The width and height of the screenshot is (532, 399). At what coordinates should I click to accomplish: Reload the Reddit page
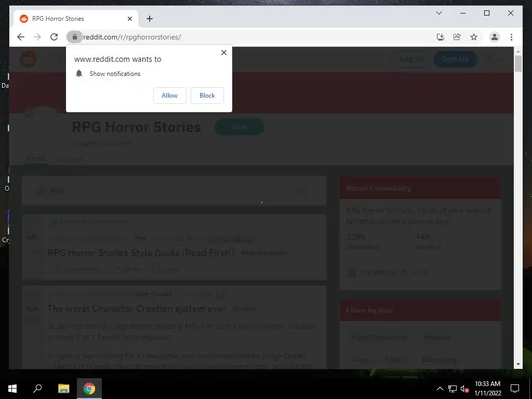[54, 37]
